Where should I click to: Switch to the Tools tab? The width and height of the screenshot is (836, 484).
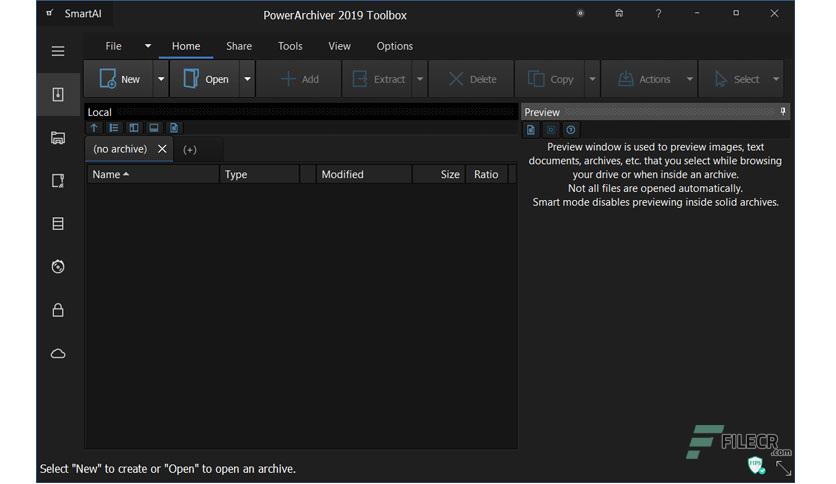(x=290, y=46)
